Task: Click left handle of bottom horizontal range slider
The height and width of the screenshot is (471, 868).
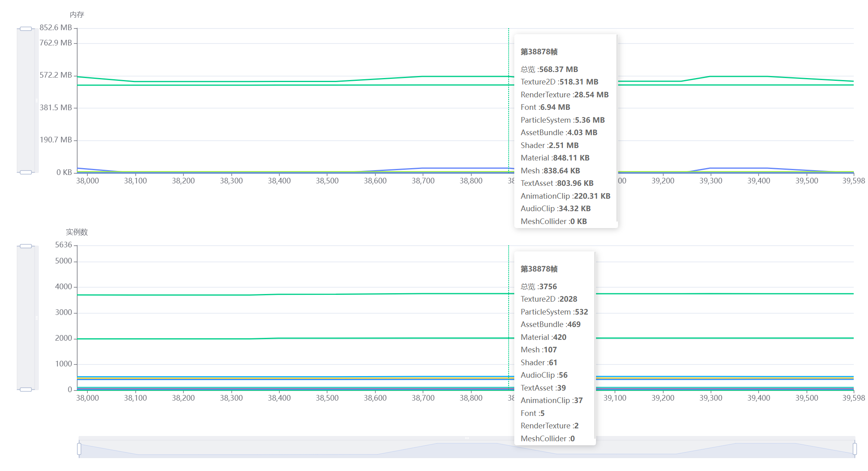Action: click(x=79, y=449)
